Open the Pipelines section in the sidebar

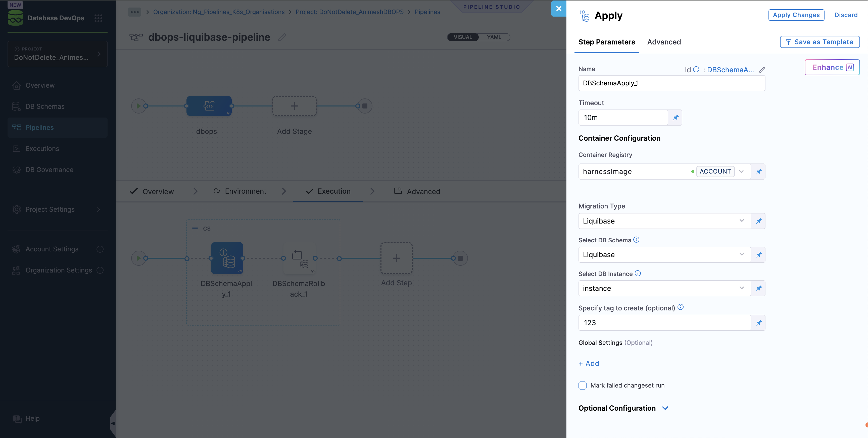[39, 127]
